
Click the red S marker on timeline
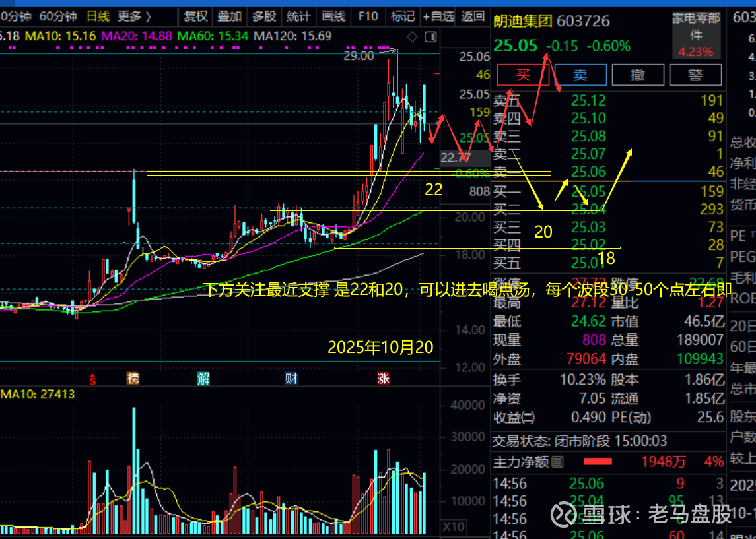tap(92, 379)
